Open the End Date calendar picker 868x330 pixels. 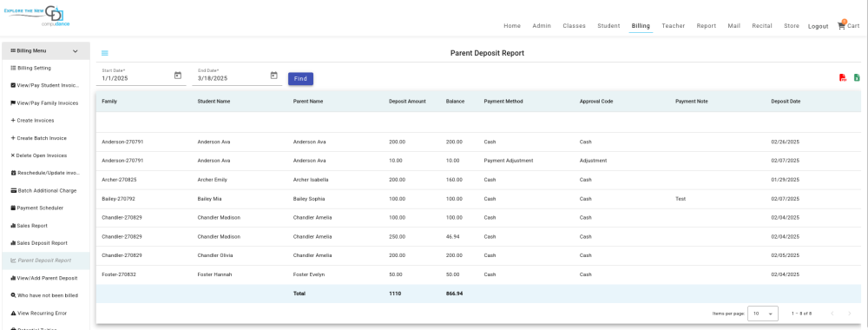[x=273, y=76]
